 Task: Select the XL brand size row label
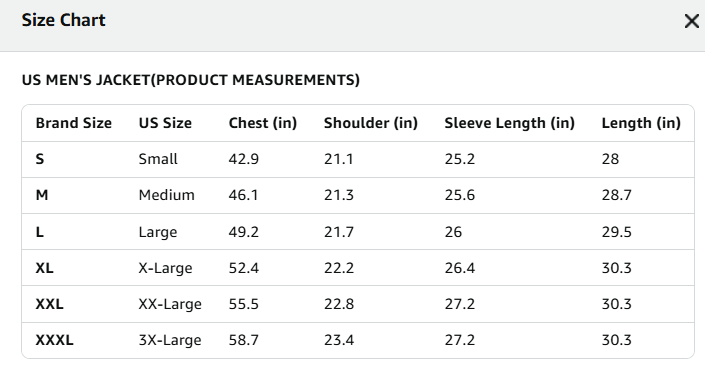point(45,268)
